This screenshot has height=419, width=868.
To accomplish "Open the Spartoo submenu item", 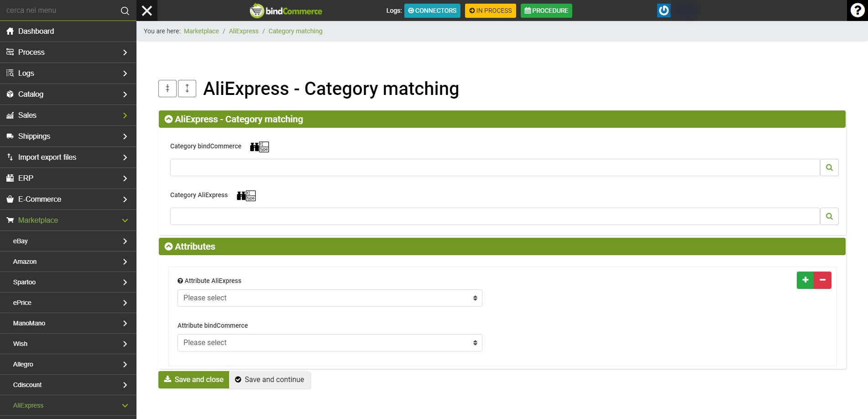I will (x=68, y=282).
